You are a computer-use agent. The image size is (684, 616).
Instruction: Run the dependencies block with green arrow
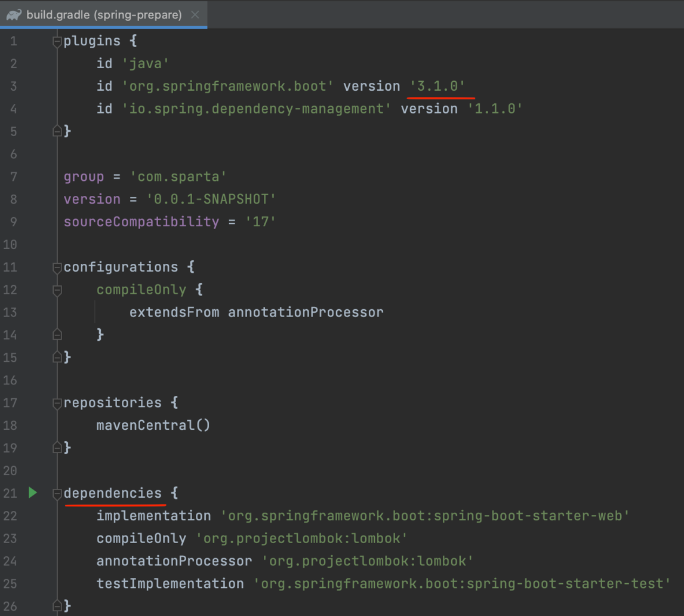tap(33, 493)
